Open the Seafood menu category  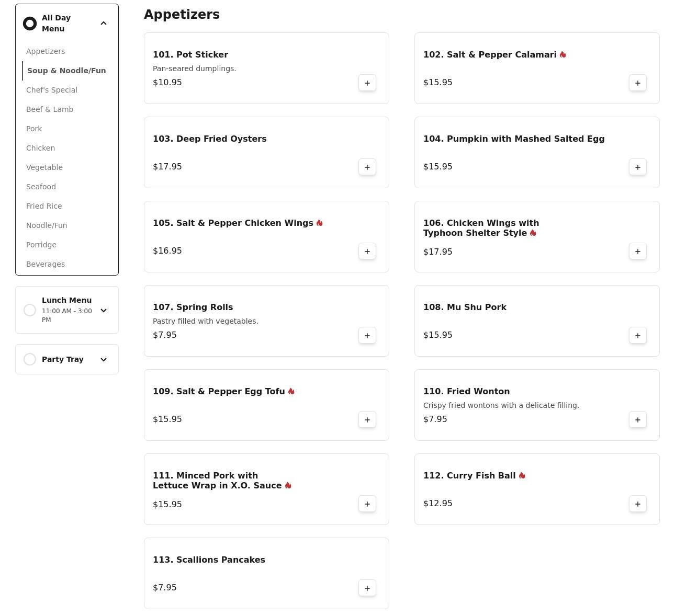[41, 187]
